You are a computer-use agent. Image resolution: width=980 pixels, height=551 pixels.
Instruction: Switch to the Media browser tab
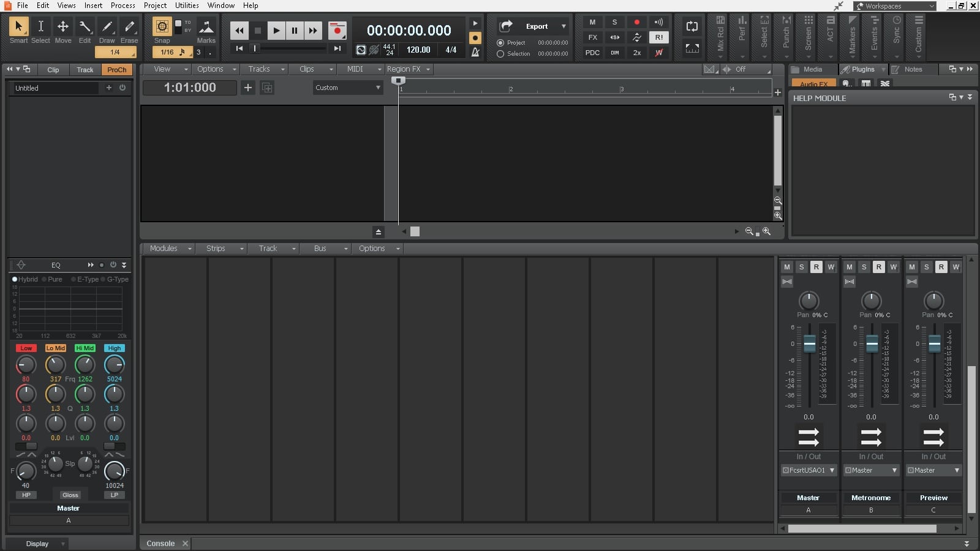tap(812, 69)
